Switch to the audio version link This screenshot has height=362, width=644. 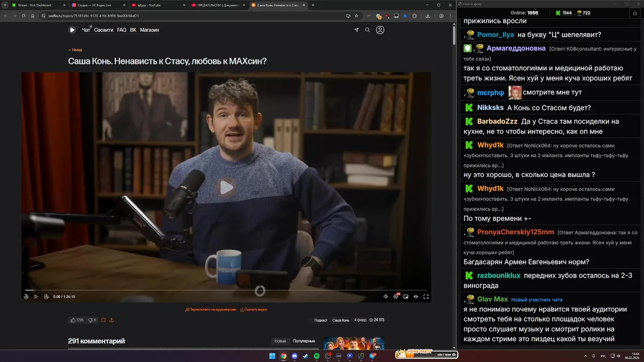[x=211, y=310]
